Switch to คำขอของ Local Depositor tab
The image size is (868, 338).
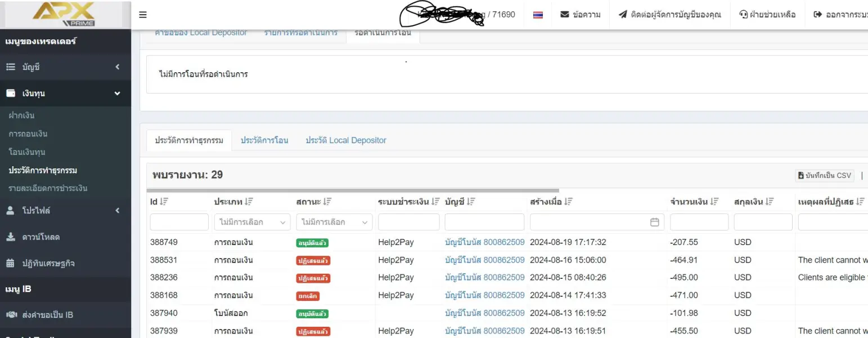(201, 34)
